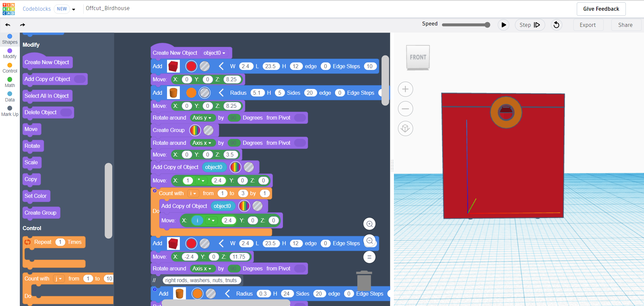Open the object0 dropdown in Create New Object
This screenshot has width=644, height=306.
point(214,53)
